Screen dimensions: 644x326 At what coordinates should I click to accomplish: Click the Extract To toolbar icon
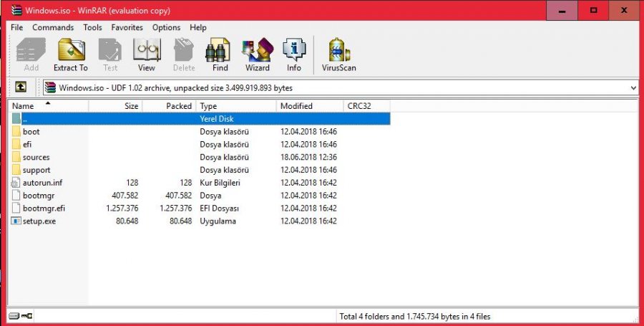[x=71, y=49]
